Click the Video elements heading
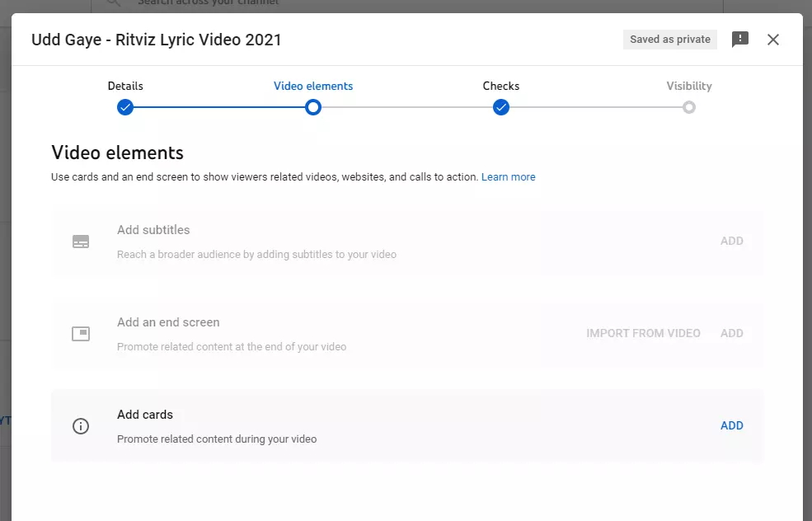 pos(118,153)
